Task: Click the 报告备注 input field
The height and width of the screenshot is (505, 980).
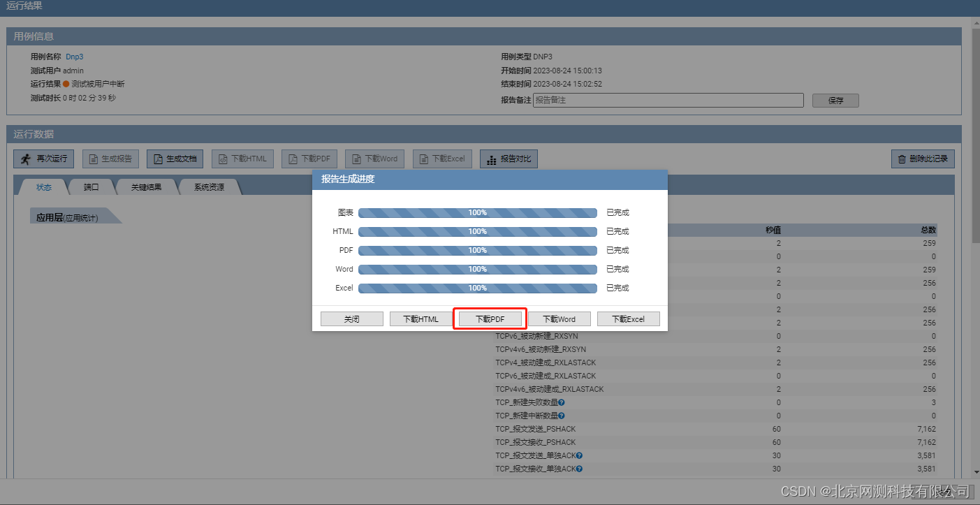Action: point(668,100)
